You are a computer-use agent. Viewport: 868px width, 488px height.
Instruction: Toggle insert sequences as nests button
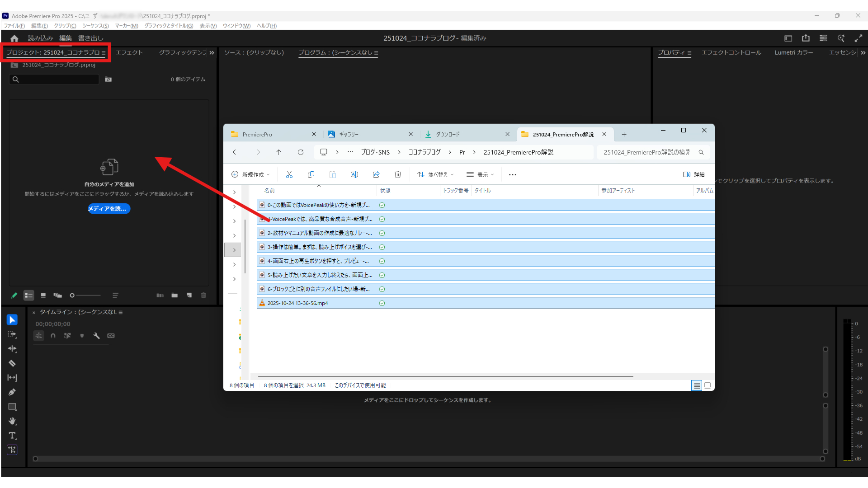(39, 336)
